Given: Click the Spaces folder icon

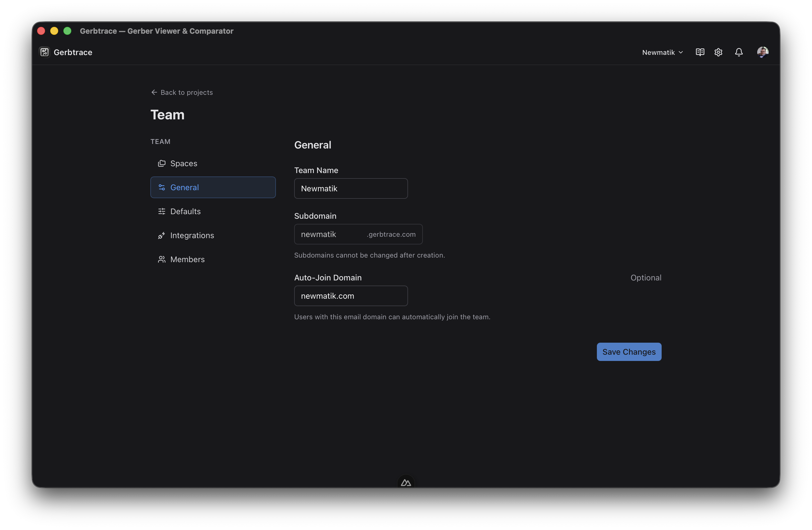Looking at the screenshot, I should coord(162,163).
